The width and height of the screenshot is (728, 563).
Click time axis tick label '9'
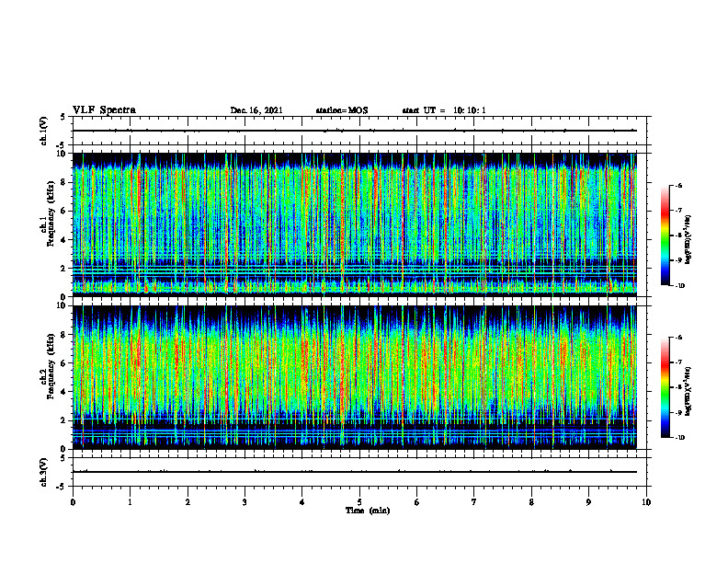[x=588, y=502]
